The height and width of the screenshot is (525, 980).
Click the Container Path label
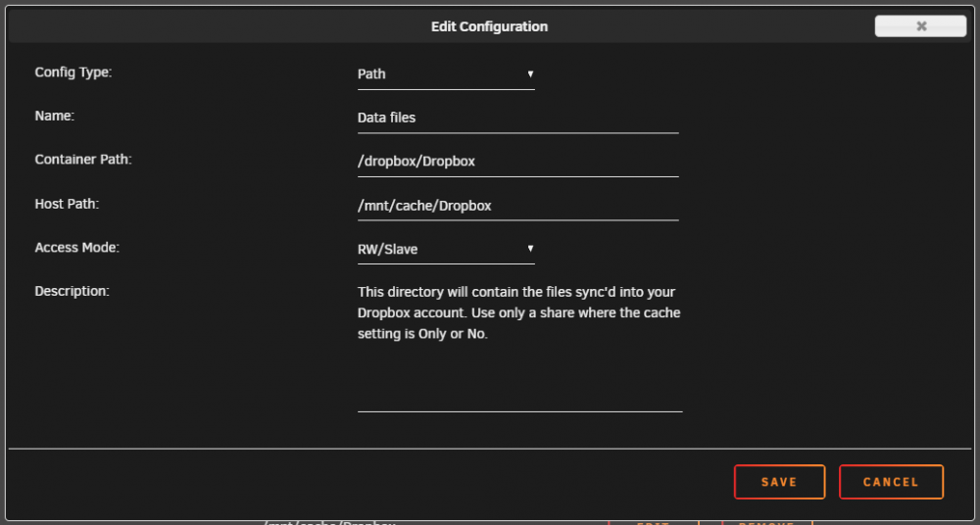click(83, 160)
